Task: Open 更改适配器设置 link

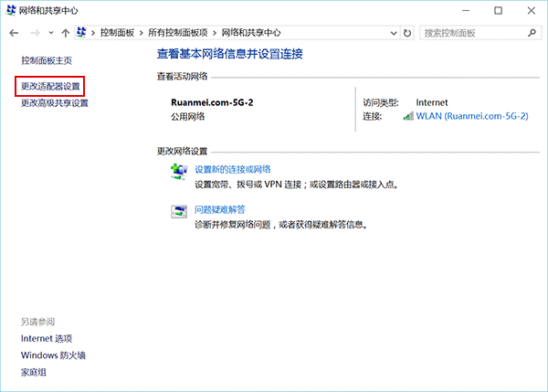Action: point(51,87)
